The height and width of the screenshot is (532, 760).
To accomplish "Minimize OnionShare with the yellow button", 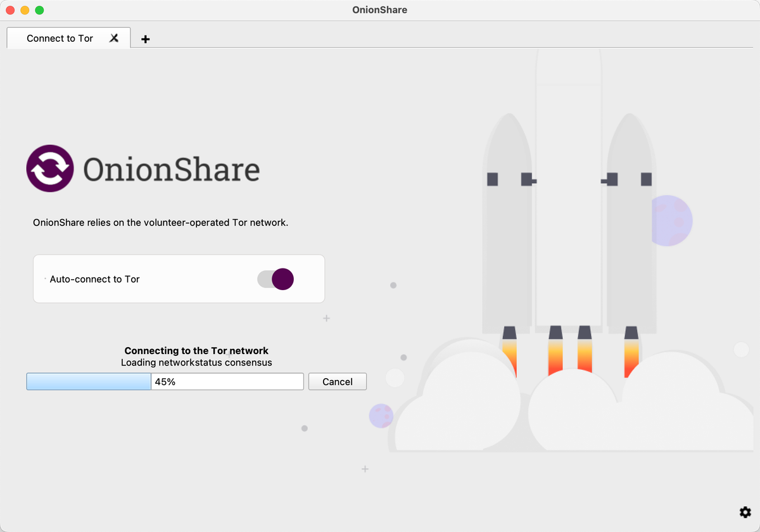I will click(24, 10).
